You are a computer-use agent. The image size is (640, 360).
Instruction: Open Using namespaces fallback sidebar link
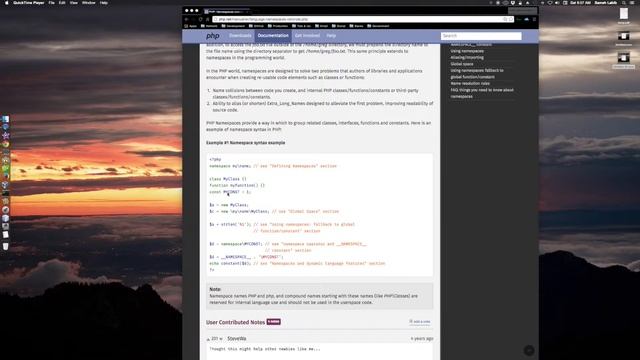click(x=477, y=73)
